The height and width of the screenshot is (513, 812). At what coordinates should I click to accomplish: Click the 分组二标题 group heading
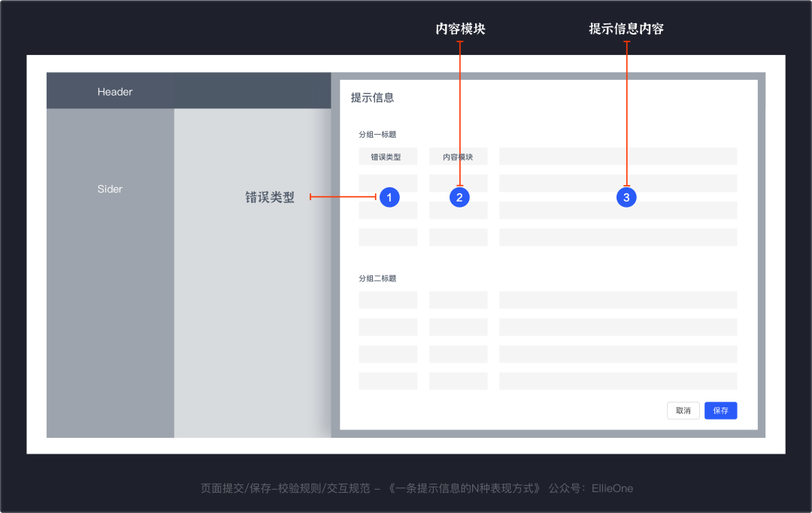point(377,278)
